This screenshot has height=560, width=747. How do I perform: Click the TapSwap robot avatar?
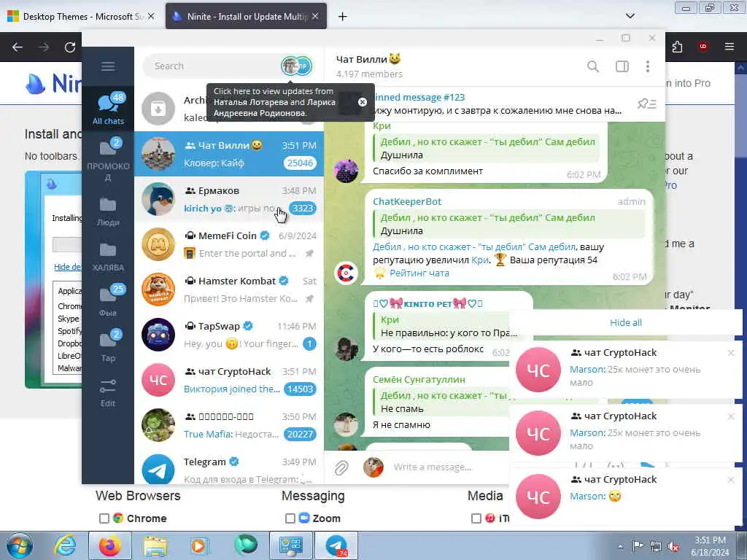[x=158, y=334]
